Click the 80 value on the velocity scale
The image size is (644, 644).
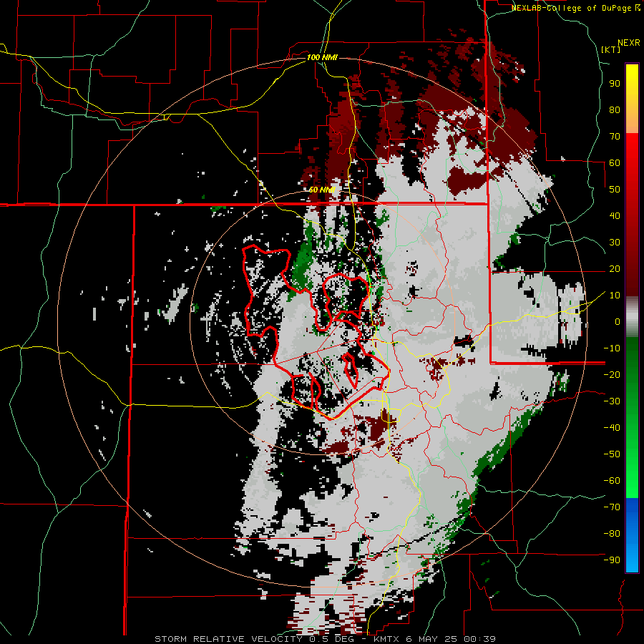(615, 109)
